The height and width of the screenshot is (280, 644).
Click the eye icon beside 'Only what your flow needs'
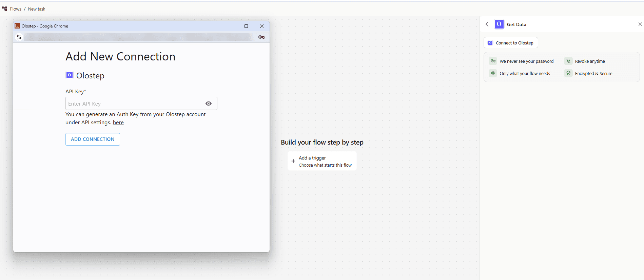coord(493,73)
